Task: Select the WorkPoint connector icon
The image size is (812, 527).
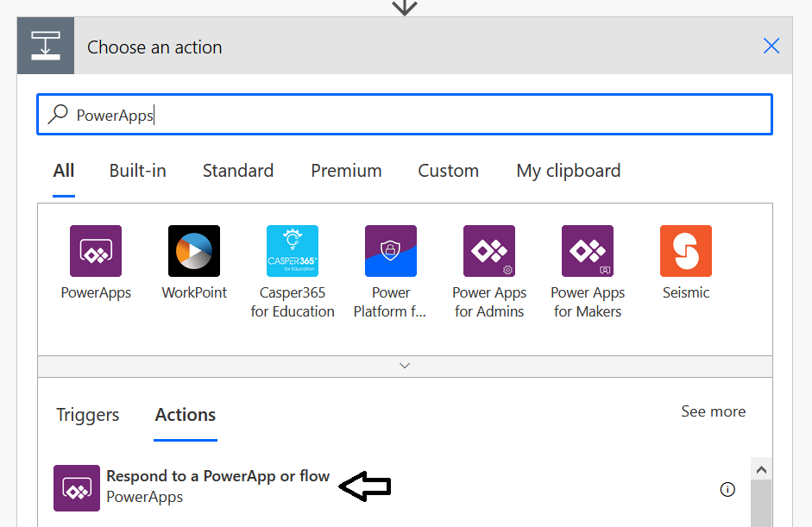Action: coord(193,251)
